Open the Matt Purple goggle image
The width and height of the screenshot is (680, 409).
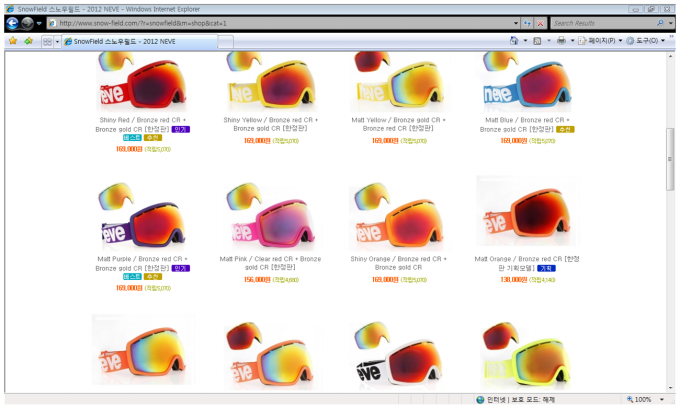142,216
